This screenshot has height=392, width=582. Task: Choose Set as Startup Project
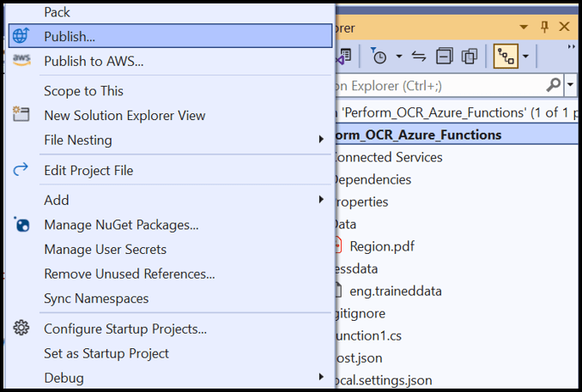pyautogui.click(x=170, y=353)
